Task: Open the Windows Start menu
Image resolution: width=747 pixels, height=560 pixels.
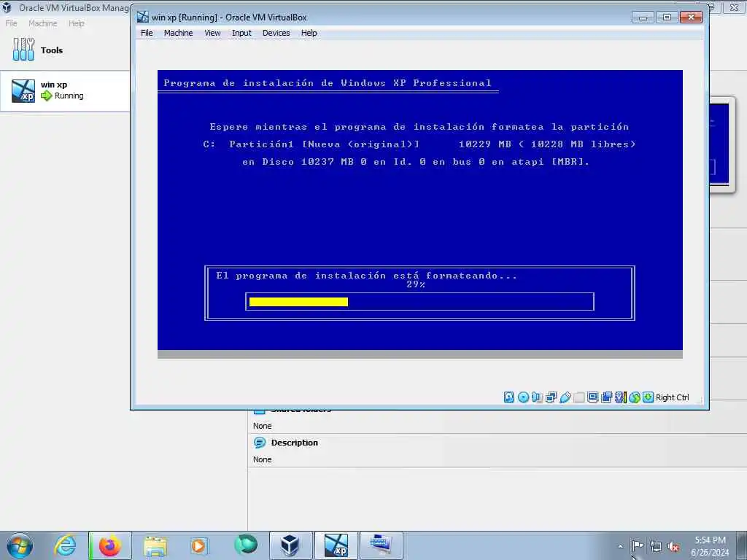Action: [20, 545]
